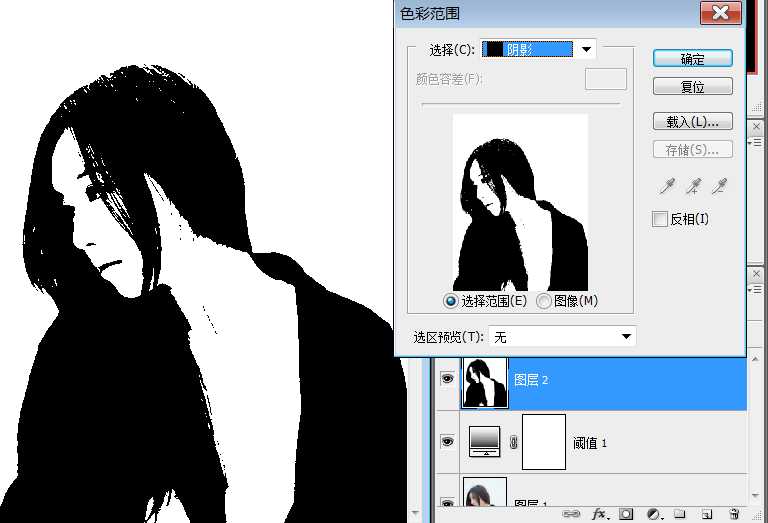768x523 pixels.
Task: Click the Layers panel scroll up arrow
Action: [756, 361]
